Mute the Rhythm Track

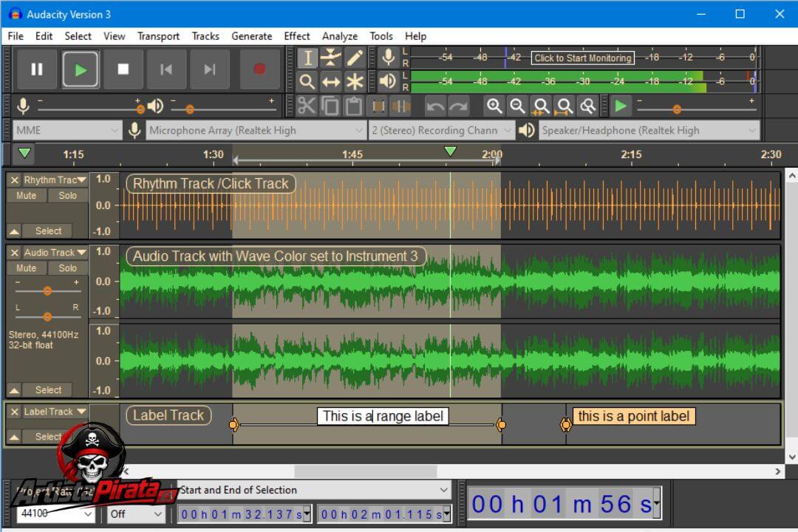coord(27,196)
